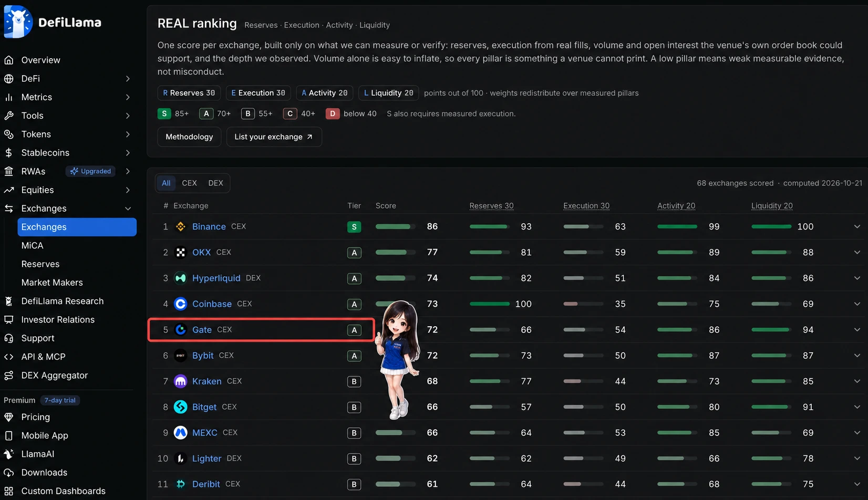The image size is (868, 500).
Task: Click the Binance exchange logo icon
Action: click(x=180, y=226)
